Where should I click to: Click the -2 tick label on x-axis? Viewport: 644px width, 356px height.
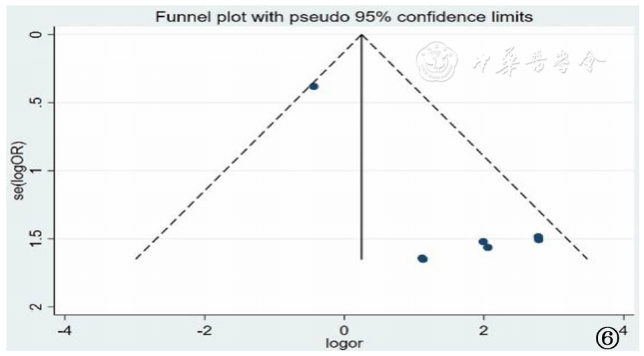[204, 331]
